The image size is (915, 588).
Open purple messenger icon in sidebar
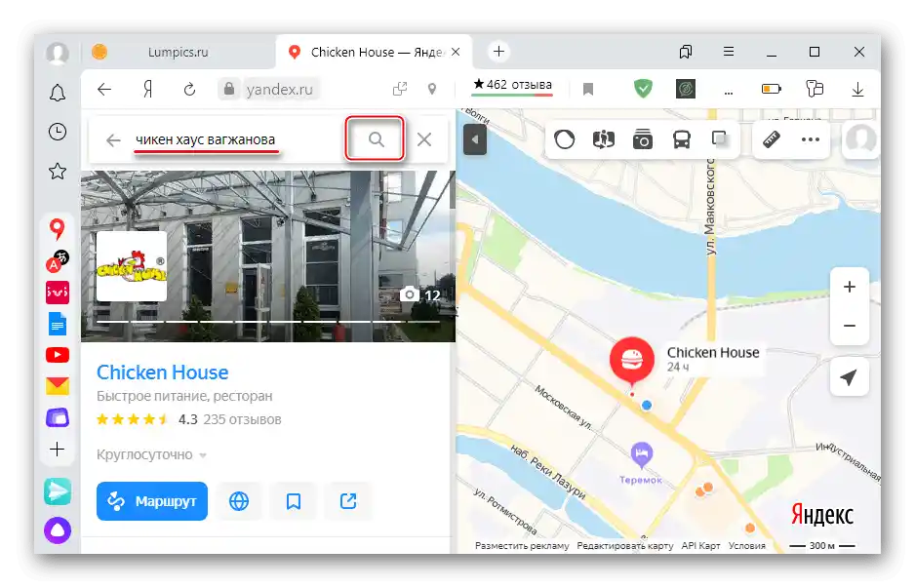[58, 417]
